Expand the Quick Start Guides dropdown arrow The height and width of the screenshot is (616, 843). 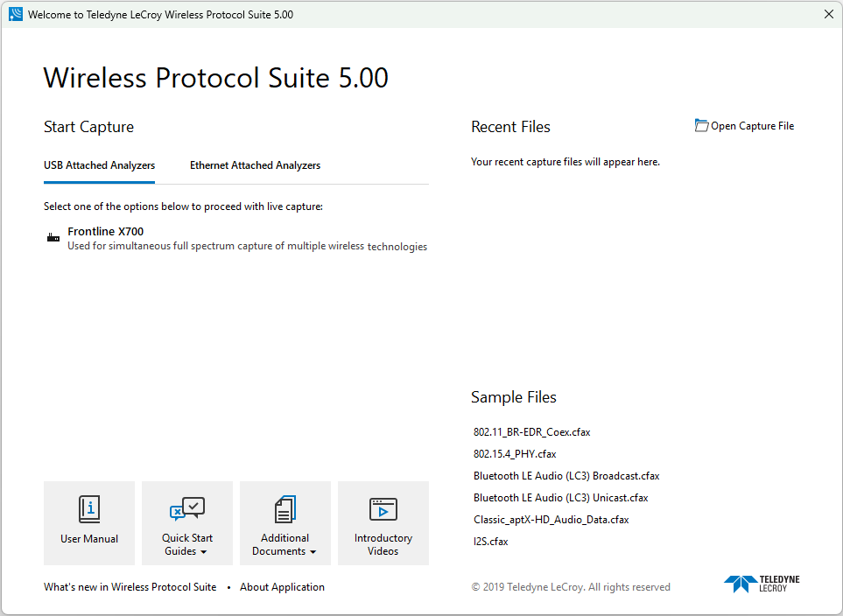[203, 552]
